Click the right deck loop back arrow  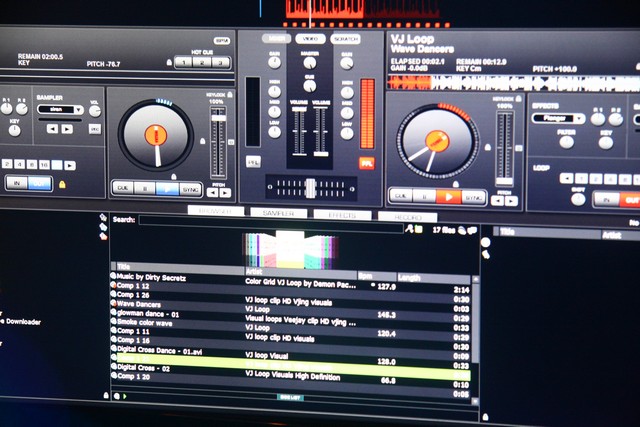point(566,178)
